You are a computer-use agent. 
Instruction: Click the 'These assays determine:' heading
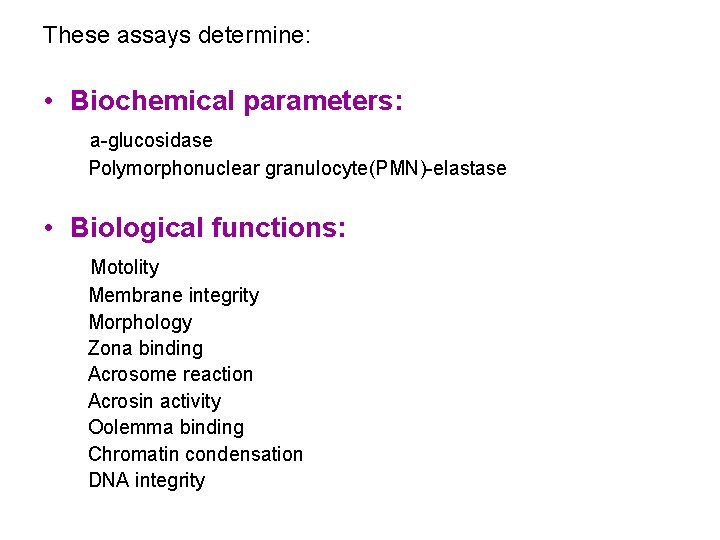tap(177, 36)
